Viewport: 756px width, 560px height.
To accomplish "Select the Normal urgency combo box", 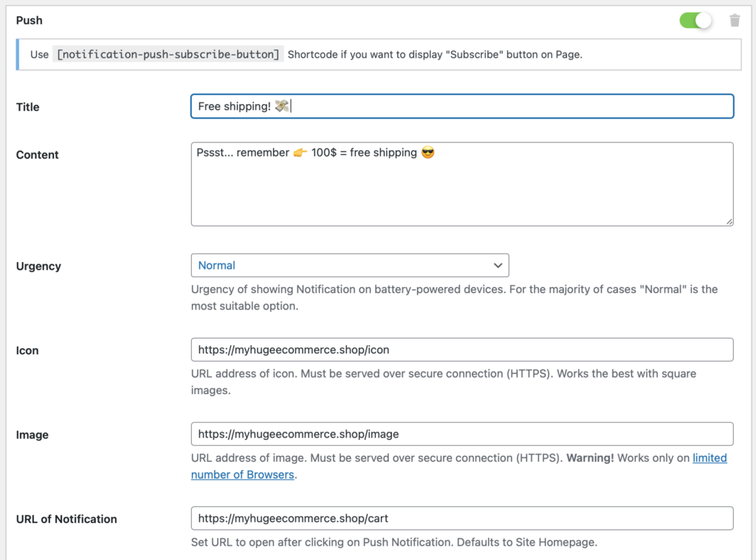I will 350,266.
